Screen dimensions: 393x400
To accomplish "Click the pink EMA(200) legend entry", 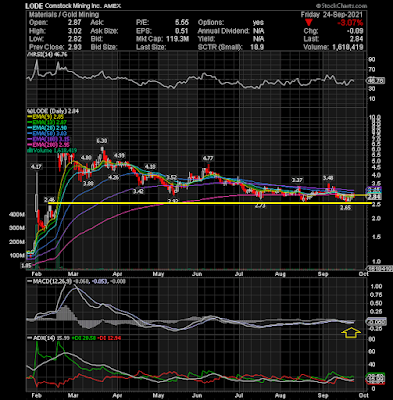I will 47,145.
